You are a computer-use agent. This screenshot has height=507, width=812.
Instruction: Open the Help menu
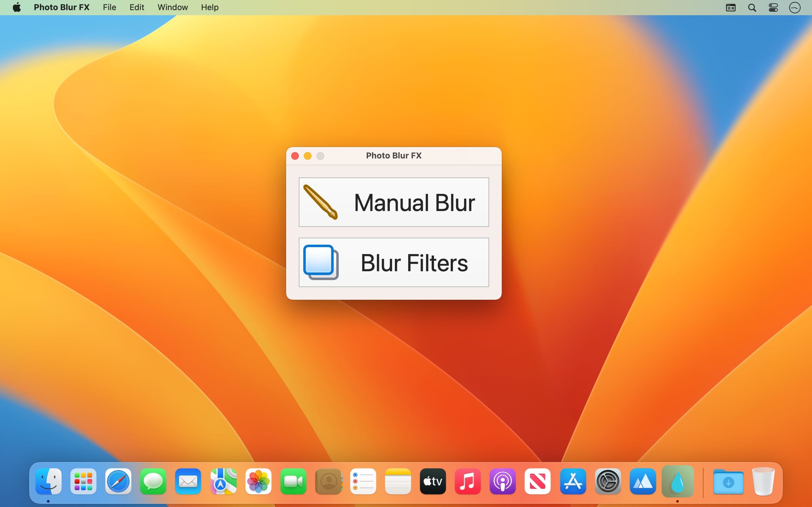pyautogui.click(x=210, y=7)
